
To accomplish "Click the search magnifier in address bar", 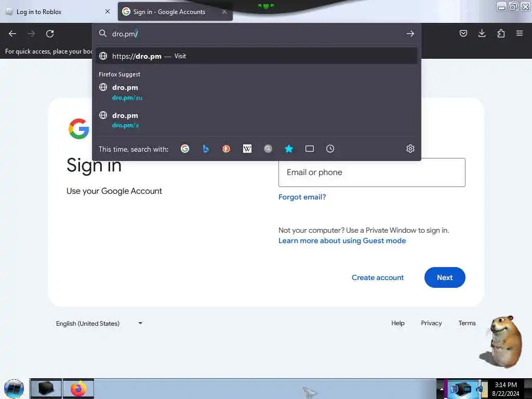I will (x=103, y=33).
